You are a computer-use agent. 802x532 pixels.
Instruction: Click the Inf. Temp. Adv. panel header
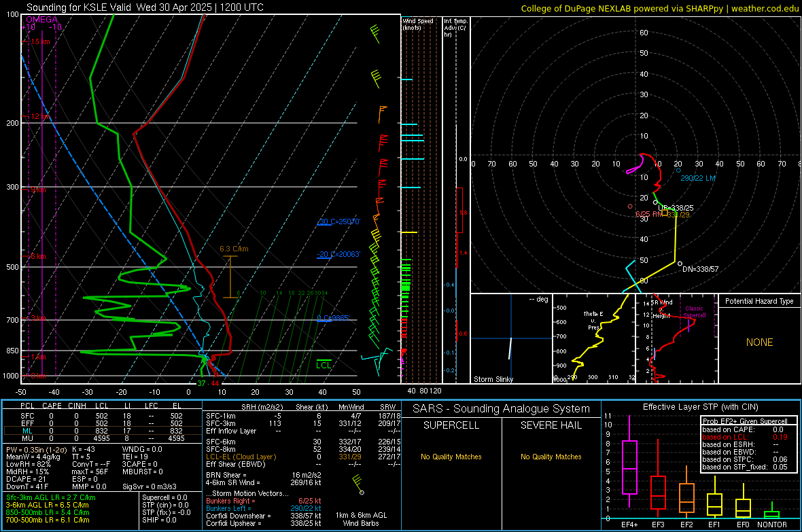coord(455,28)
